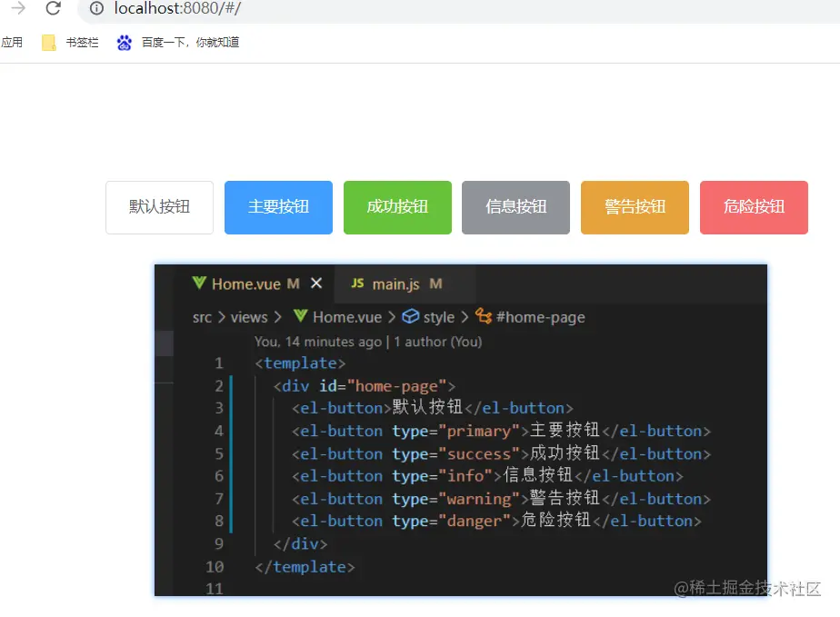Image resolution: width=840 pixels, height=617 pixels.
Task: Click the Baidu paw favicon
Action: [x=125, y=43]
